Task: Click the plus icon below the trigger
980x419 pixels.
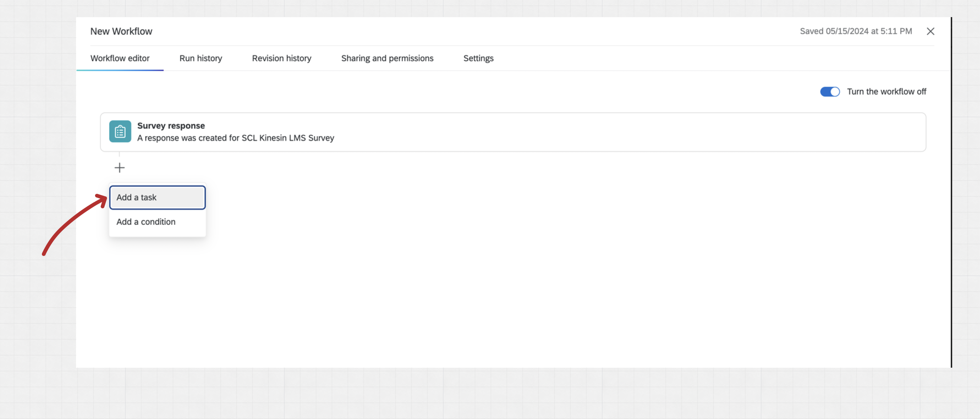Action: pyautogui.click(x=120, y=168)
